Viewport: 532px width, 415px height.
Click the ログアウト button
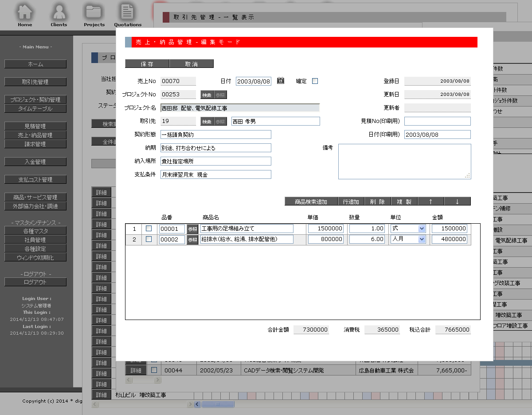35,282
